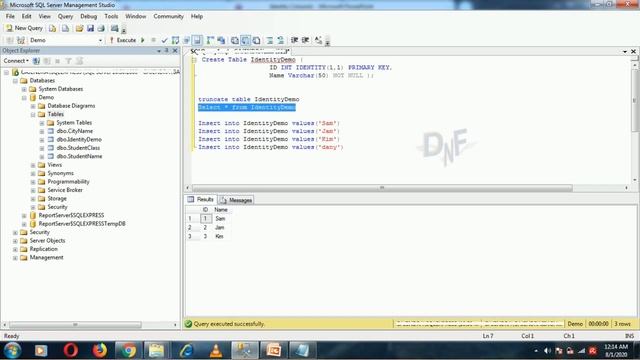The height and width of the screenshot is (360, 640).
Task: Click the 'Kim' cell in results grid
Action: (219, 237)
